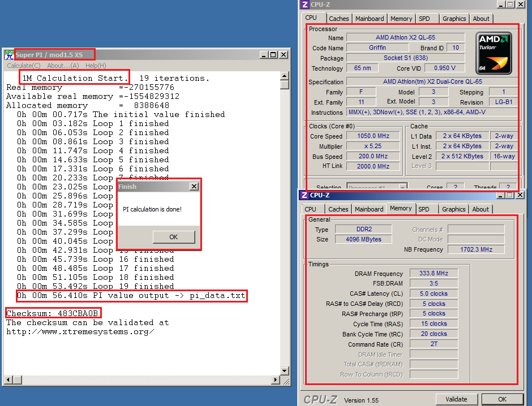The width and height of the screenshot is (532, 406).
Task: Click the Super PI horizontal scrollbar right arrow
Action: pos(276,380)
